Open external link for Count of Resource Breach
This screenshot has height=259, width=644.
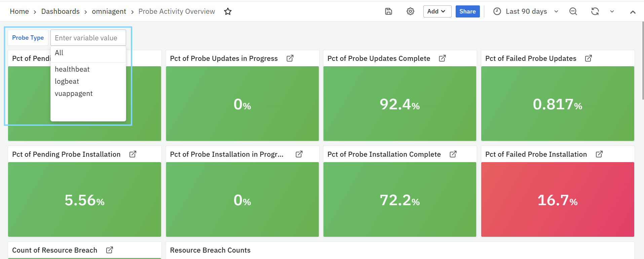(x=110, y=250)
